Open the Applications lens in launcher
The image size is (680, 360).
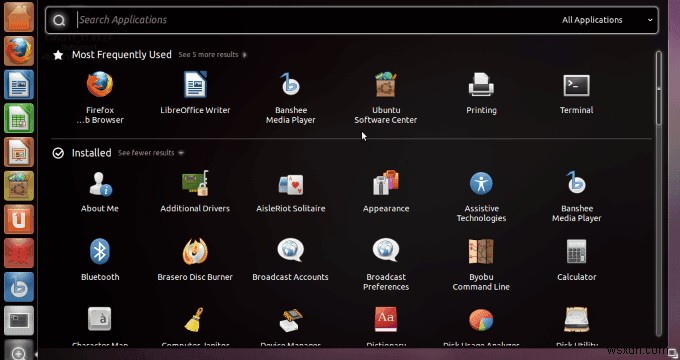coord(19,350)
